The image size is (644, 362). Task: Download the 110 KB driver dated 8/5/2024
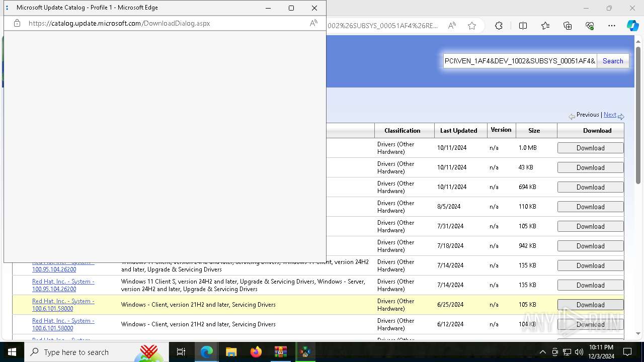(590, 207)
